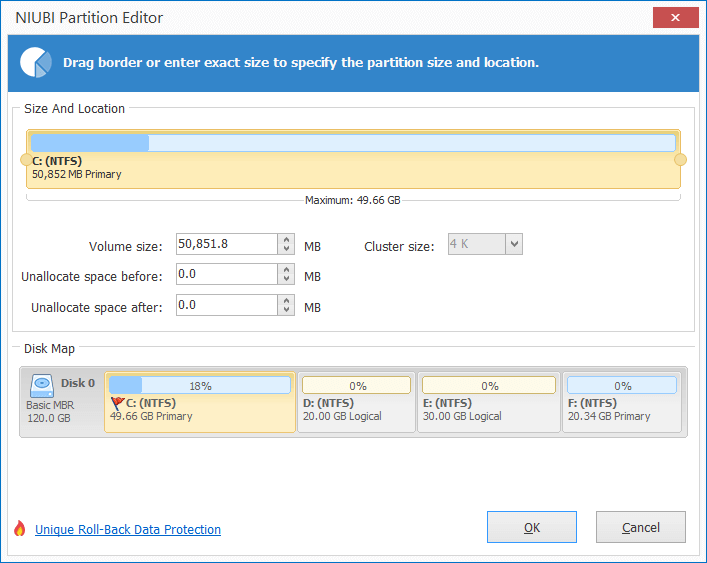Decrease Volume size with down arrow

point(286,249)
